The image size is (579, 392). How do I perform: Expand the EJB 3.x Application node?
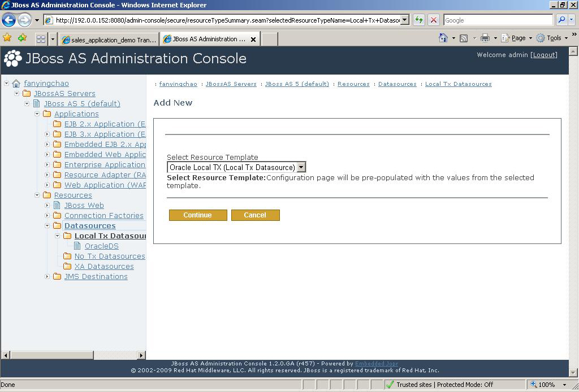(47, 134)
